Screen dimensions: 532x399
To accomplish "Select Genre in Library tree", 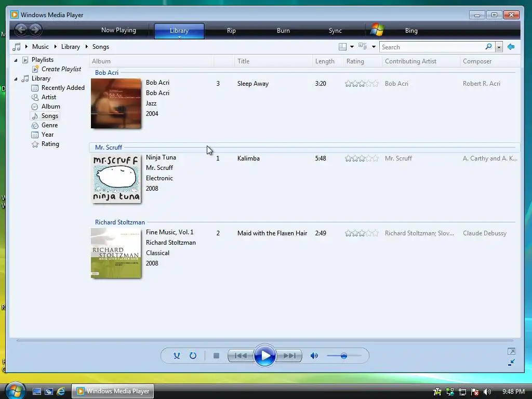I will coord(49,125).
